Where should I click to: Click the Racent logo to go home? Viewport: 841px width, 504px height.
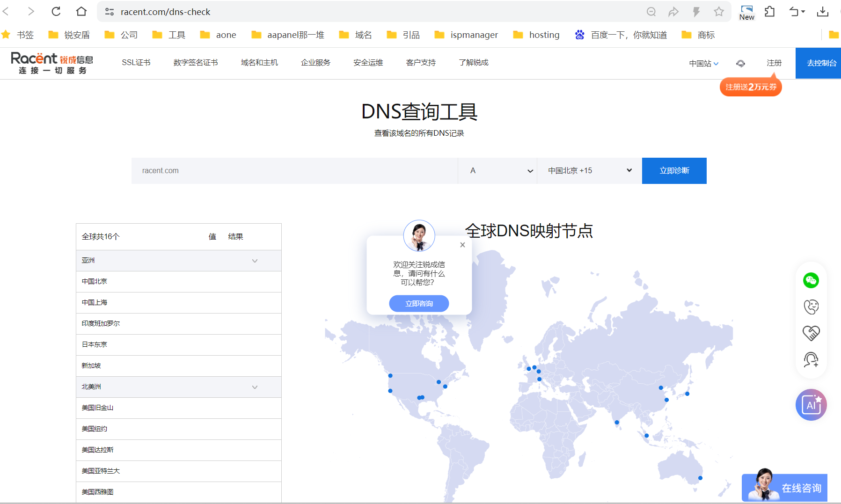coord(51,63)
